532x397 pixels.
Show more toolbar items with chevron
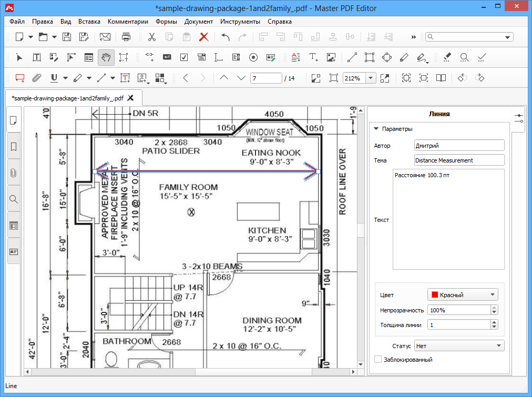tap(413, 37)
